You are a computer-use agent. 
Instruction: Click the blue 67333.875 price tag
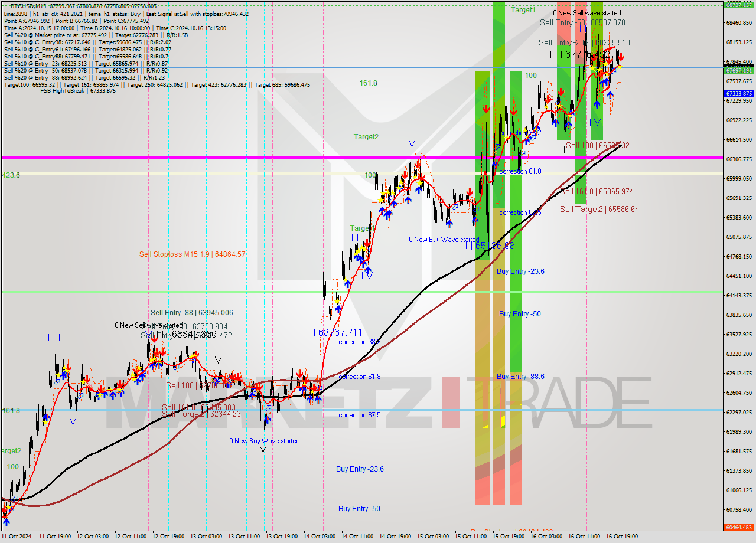pos(739,94)
